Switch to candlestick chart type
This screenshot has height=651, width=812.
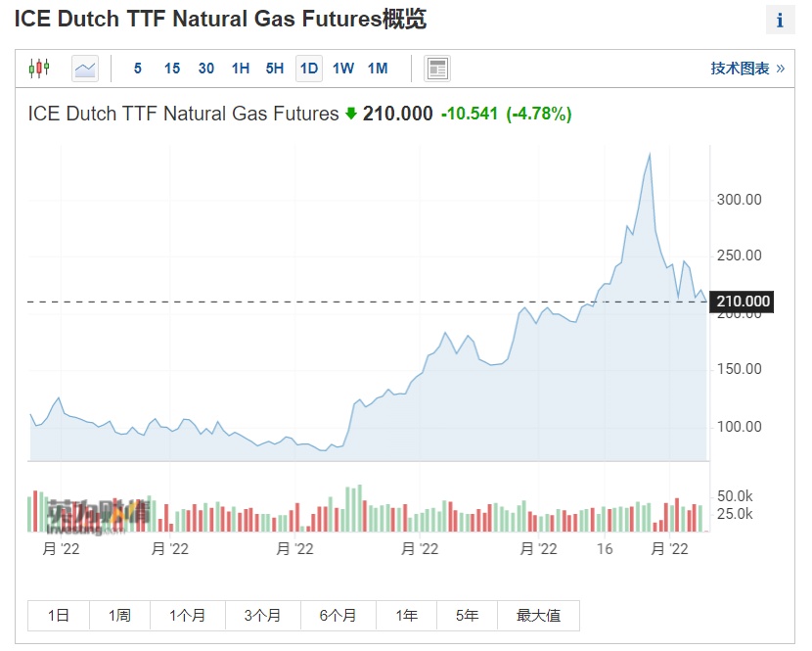[x=39, y=69]
